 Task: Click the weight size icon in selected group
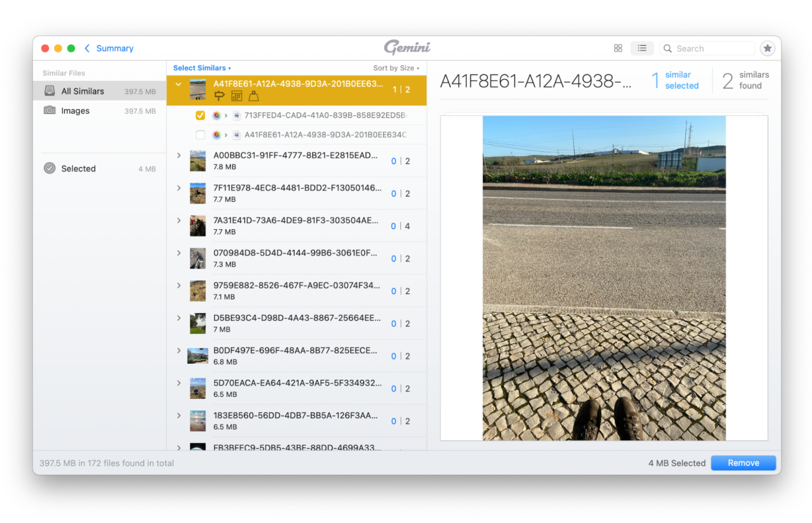click(253, 96)
